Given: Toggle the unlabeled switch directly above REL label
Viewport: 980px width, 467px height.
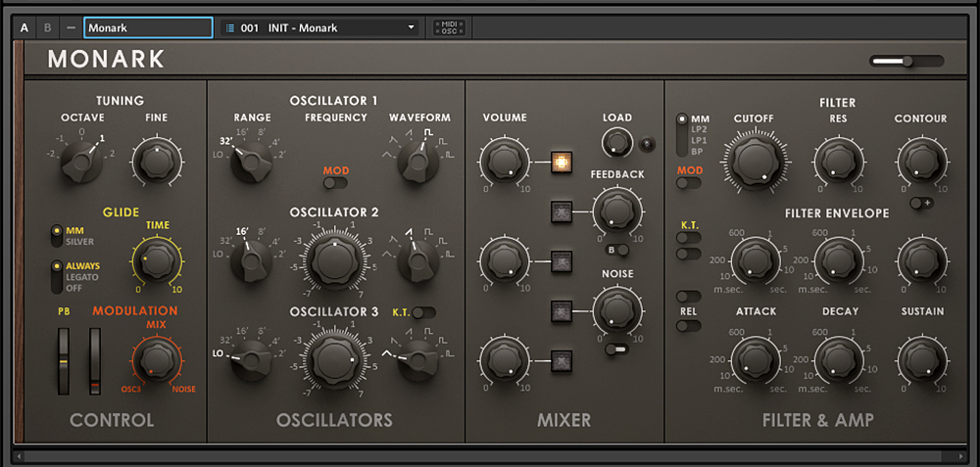Looking at the screenshot, I should [x=688, y=296].
